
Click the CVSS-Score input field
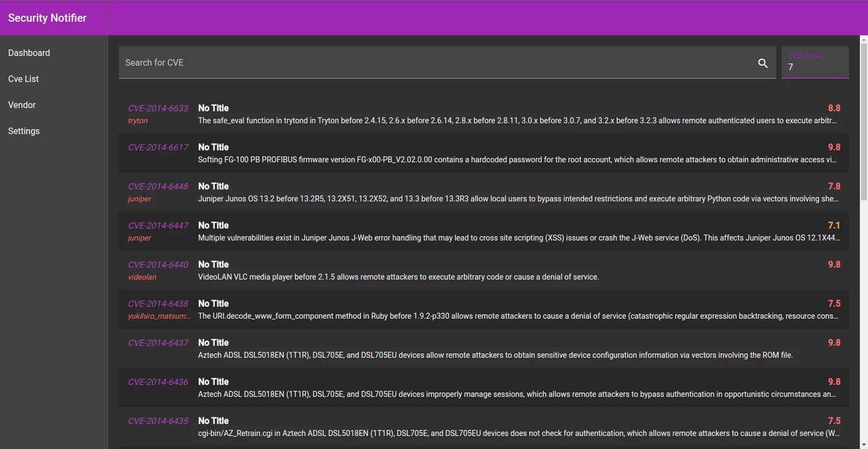(x=814, y=67)
